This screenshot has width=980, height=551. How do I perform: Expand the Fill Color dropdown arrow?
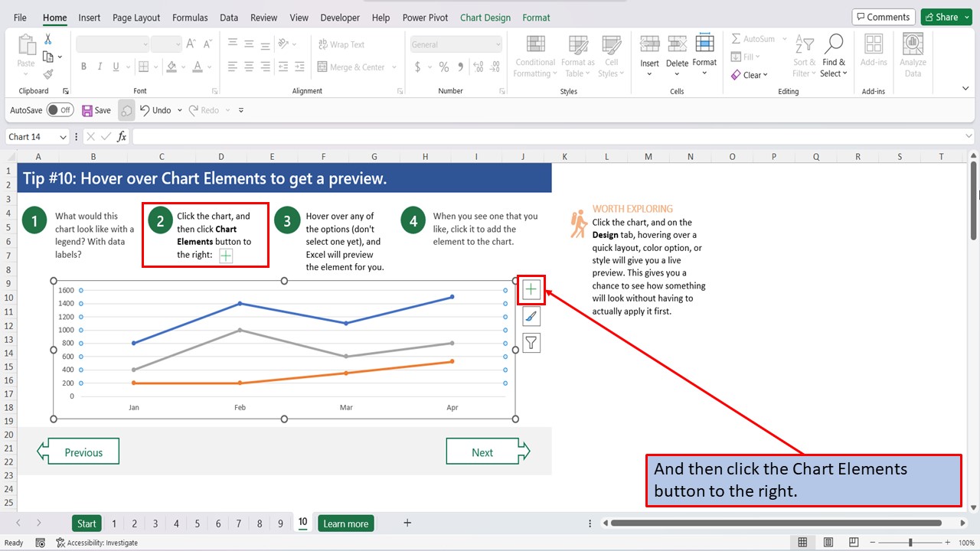(x=181, y=68)
